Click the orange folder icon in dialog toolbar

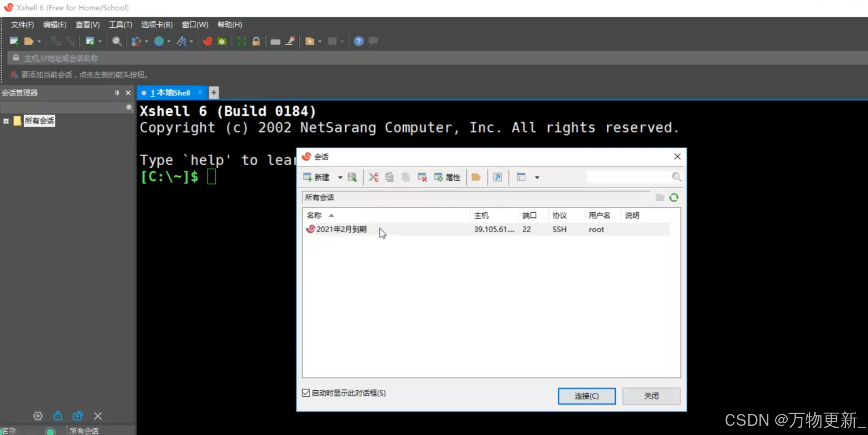[476, 177]
